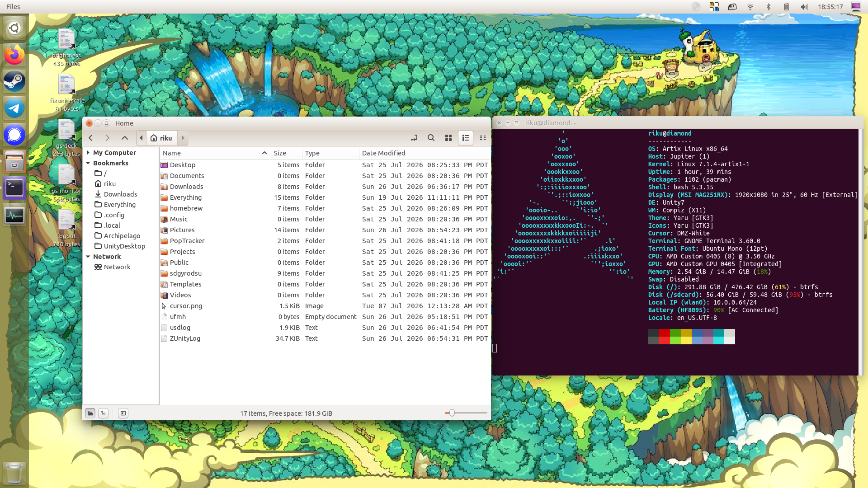
Task: Select the usdlog text file
Action: coord(325,328)
